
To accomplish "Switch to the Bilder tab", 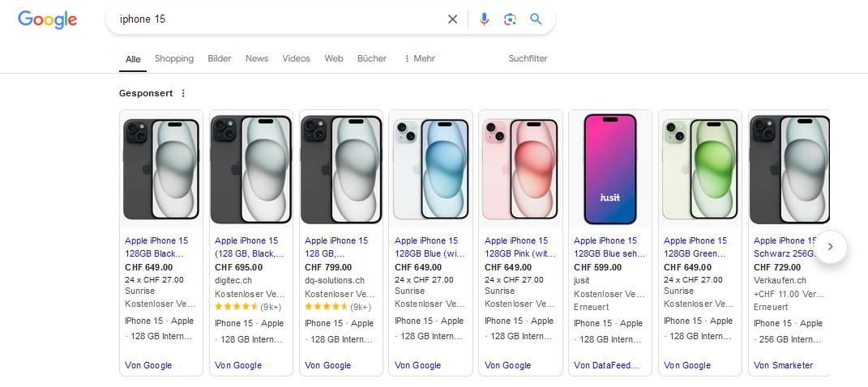I will 220,58.
